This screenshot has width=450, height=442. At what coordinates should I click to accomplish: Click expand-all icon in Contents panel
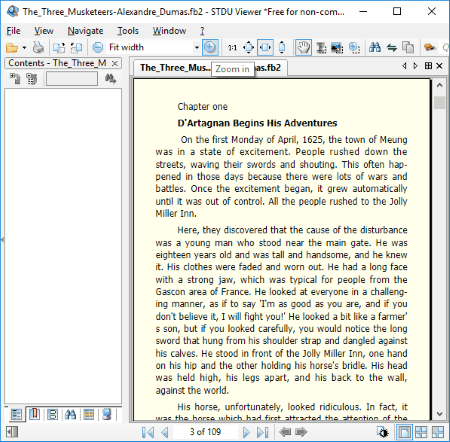point(15,79)
